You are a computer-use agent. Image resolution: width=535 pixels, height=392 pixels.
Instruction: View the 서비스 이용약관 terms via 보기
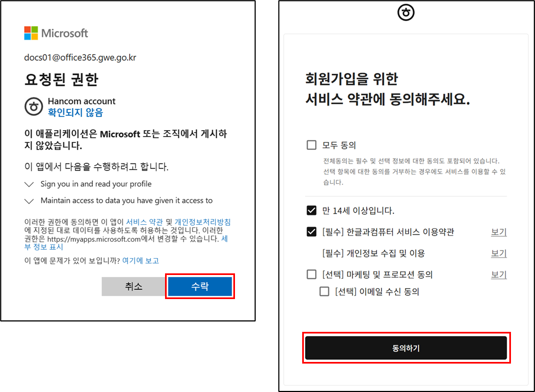[499, 232]
